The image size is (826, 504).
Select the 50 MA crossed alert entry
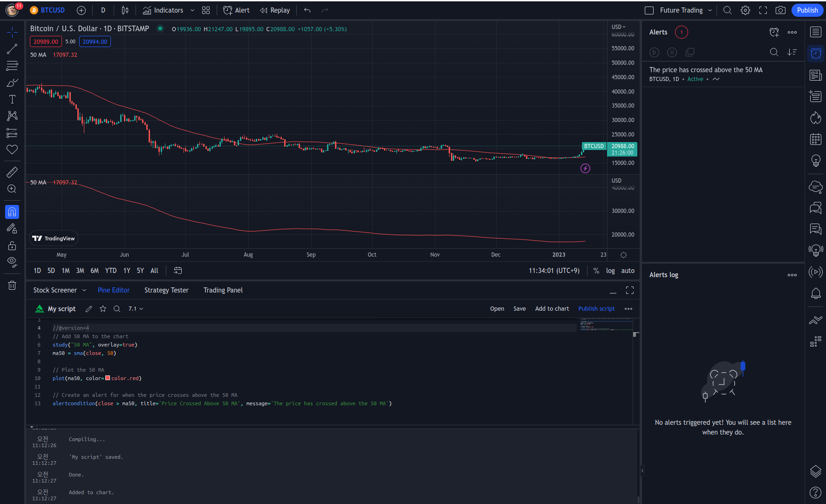click(x=723, y=74)
